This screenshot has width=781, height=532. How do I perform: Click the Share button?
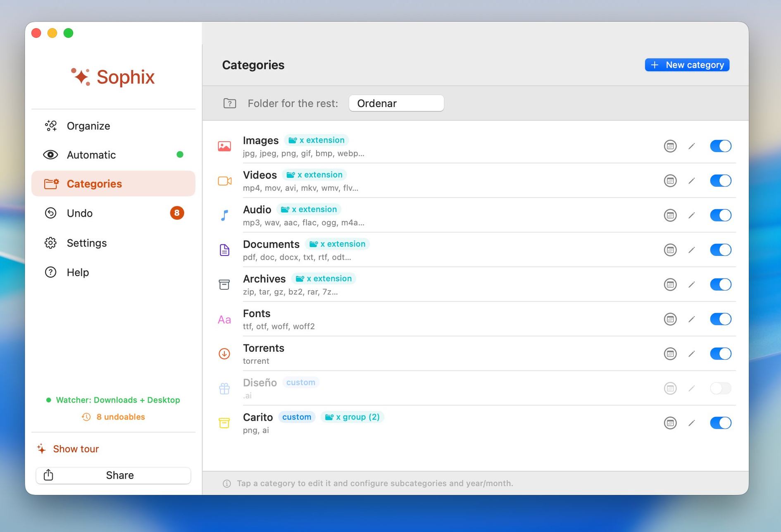coord(113,475)
